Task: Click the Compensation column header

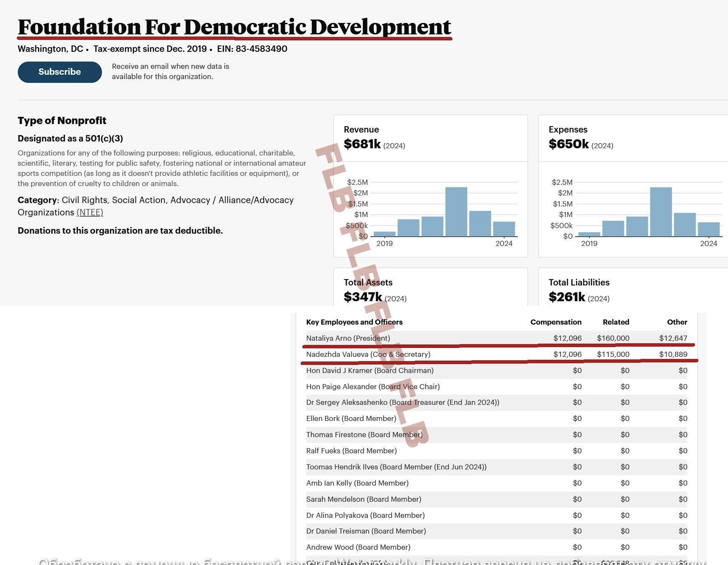Action: (556, 322)
